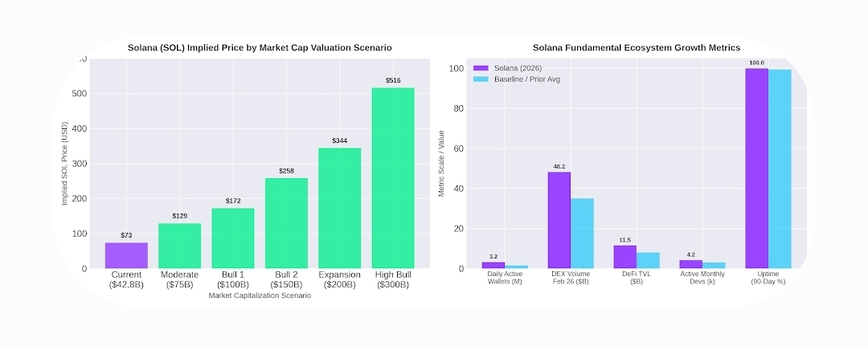
Task: Click the blue Active Monthly Devs baseline bar
Action: [714, 265]
